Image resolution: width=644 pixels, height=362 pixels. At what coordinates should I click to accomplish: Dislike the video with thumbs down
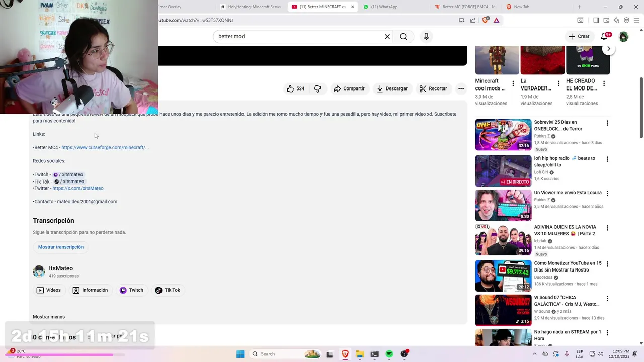(x=318, y=88)
